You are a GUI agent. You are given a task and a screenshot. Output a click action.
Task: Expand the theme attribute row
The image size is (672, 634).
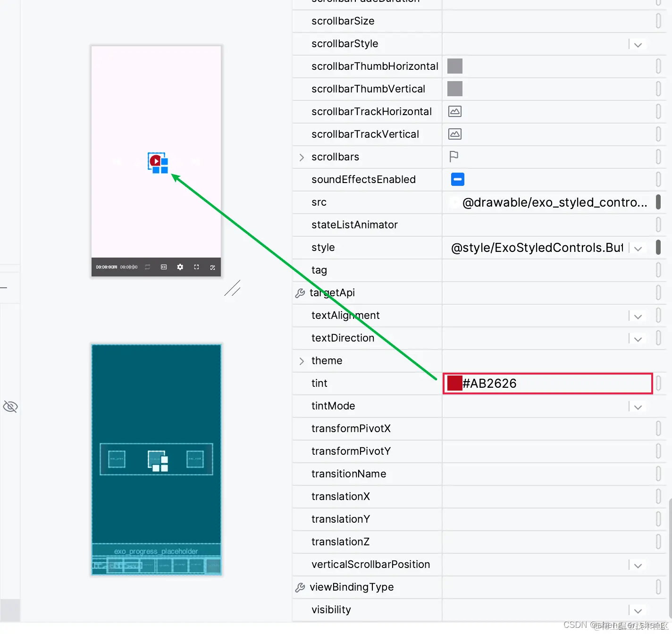coord(302,361)
